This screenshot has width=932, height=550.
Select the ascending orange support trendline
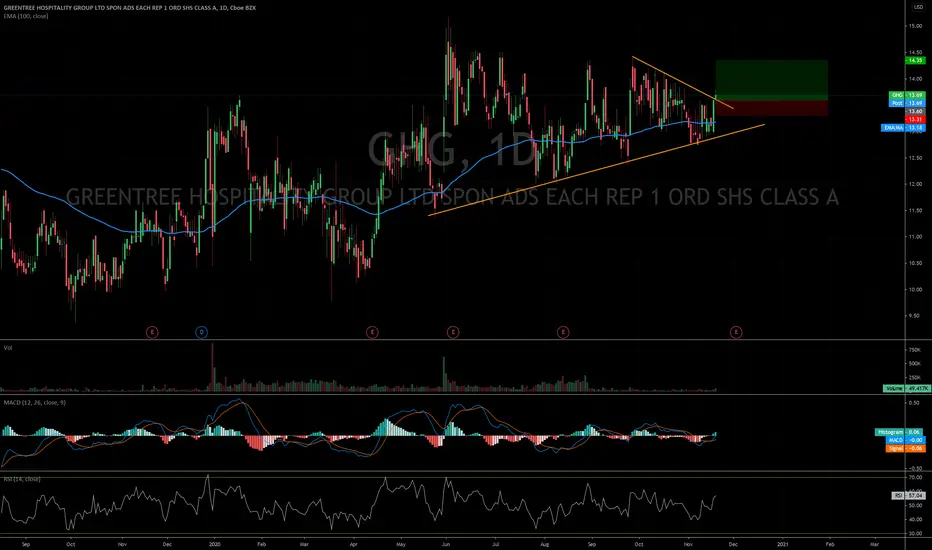tap(596, 170)
